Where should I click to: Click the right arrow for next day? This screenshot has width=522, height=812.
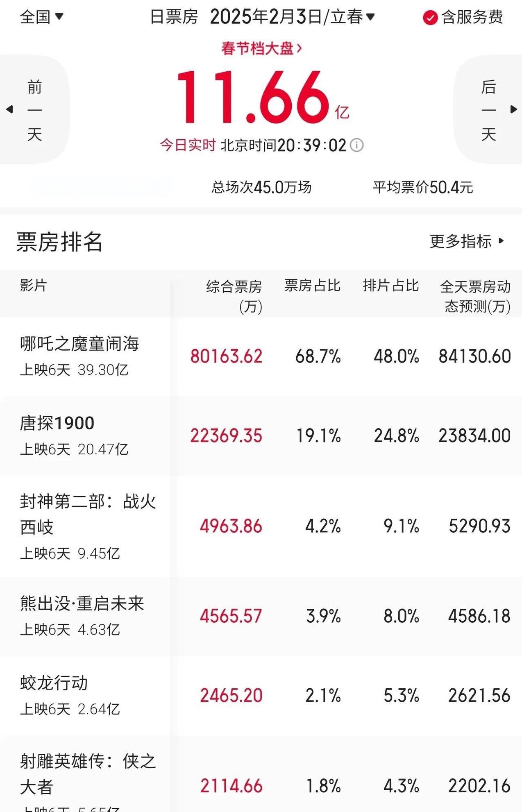(x=513, y=109)
